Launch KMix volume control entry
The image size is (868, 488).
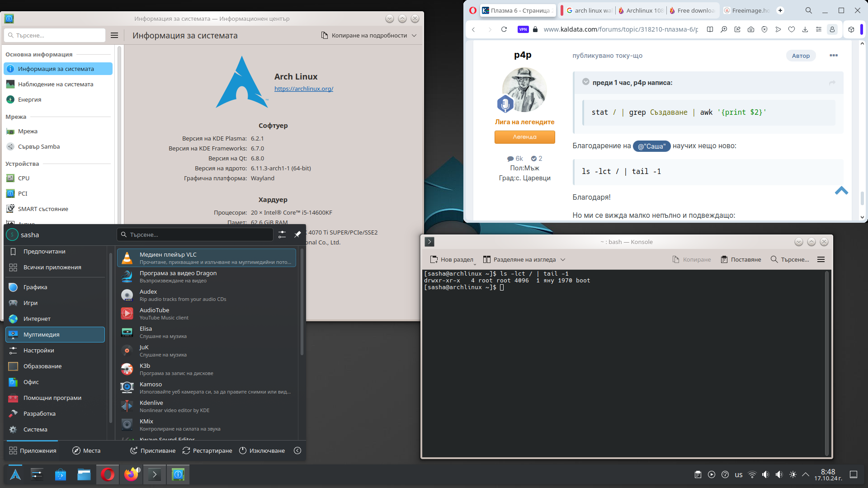pyautogui.click(x=207, y=425)
